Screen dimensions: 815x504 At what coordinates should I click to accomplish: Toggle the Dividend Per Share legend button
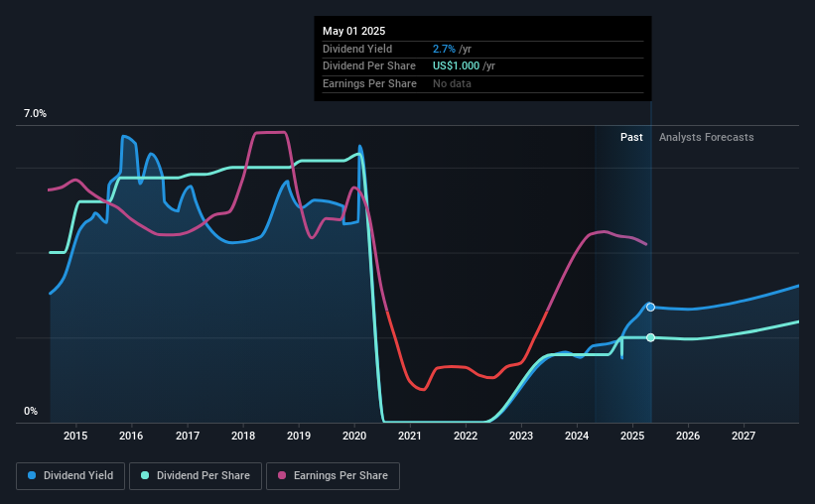[x=196, y=476]
